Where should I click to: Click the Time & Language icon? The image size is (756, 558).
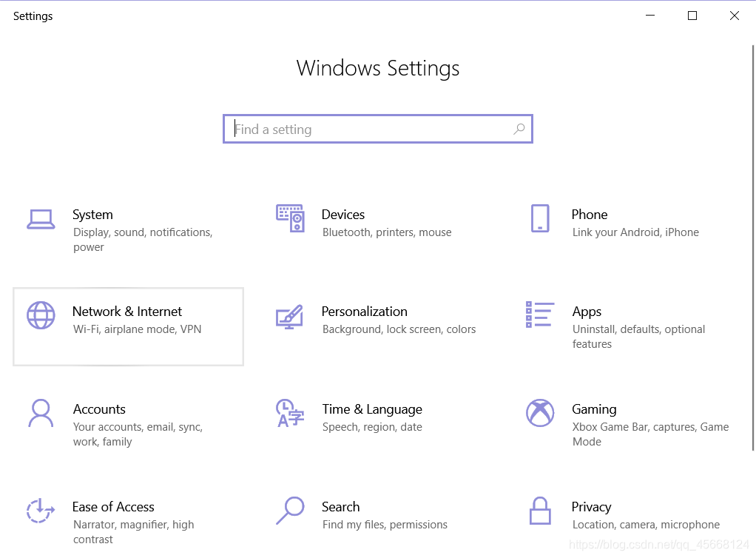click(x=290, y=413)
